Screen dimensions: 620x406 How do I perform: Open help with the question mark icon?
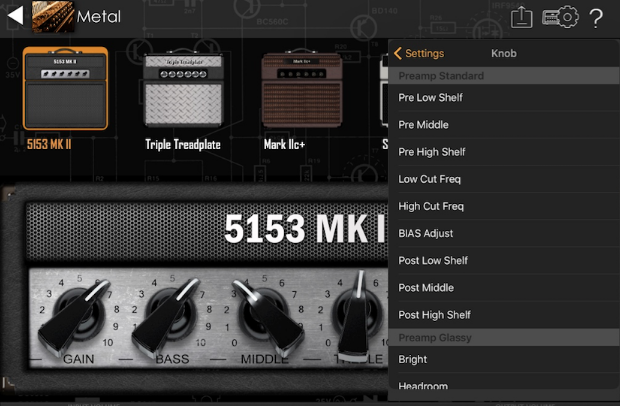pos(597,17)
